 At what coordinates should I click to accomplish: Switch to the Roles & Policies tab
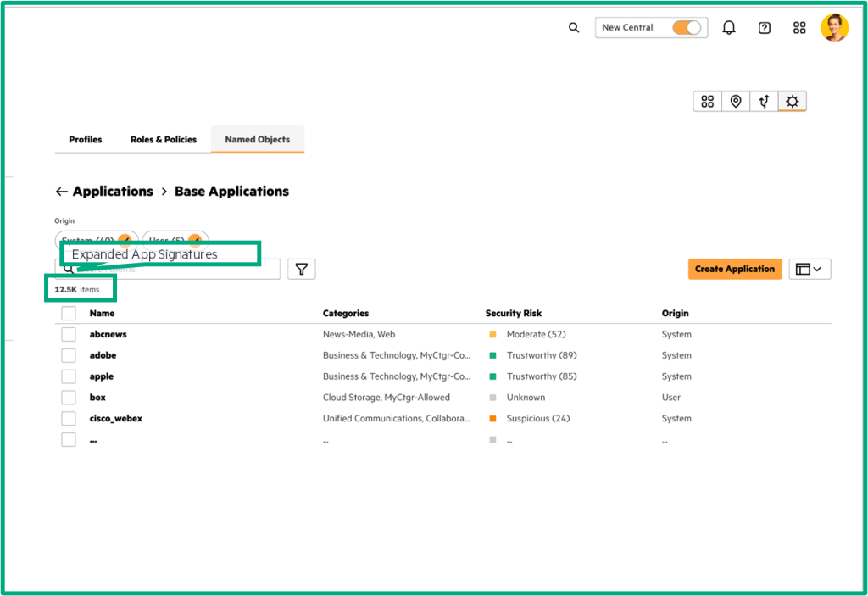coord(164,140)
